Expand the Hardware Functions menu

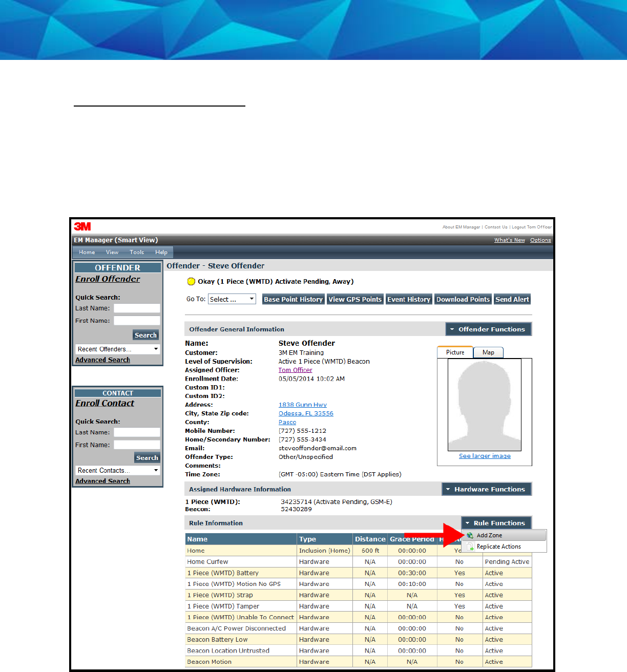(x=487, y=489)
